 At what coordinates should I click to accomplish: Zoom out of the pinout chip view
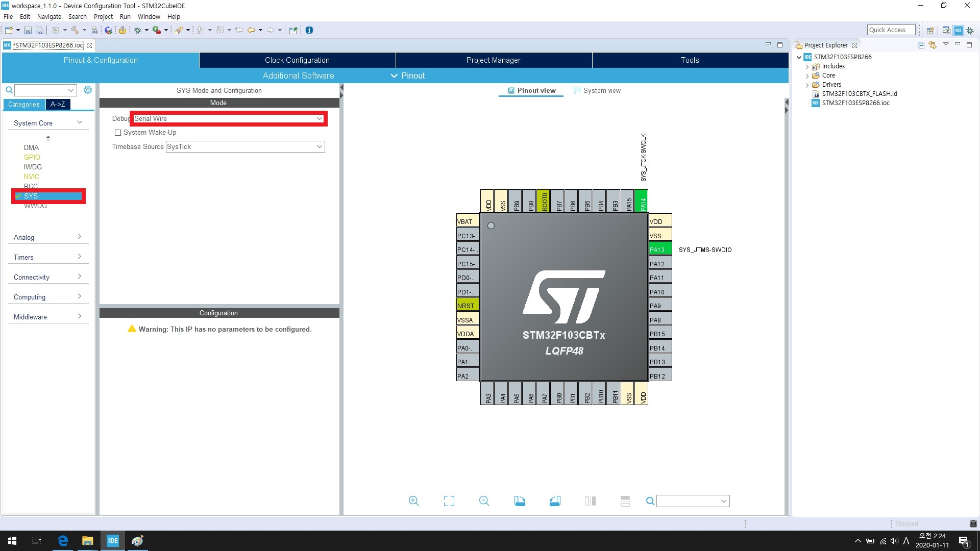pos(484,501)
